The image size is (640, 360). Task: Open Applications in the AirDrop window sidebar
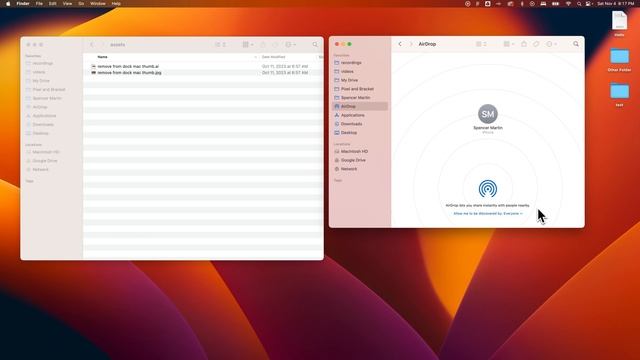360,116
